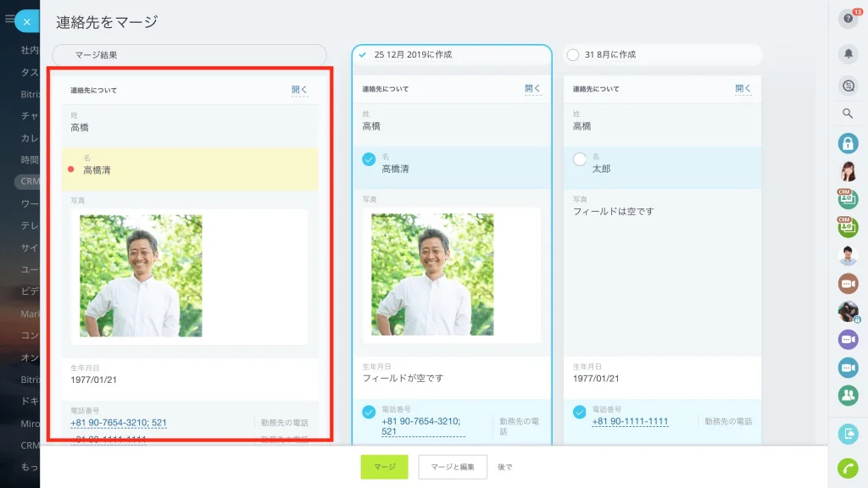Screen dimensions: 868x488
Task: Select the 31 8月に作成 record radio button
Action: coord(573,55)
